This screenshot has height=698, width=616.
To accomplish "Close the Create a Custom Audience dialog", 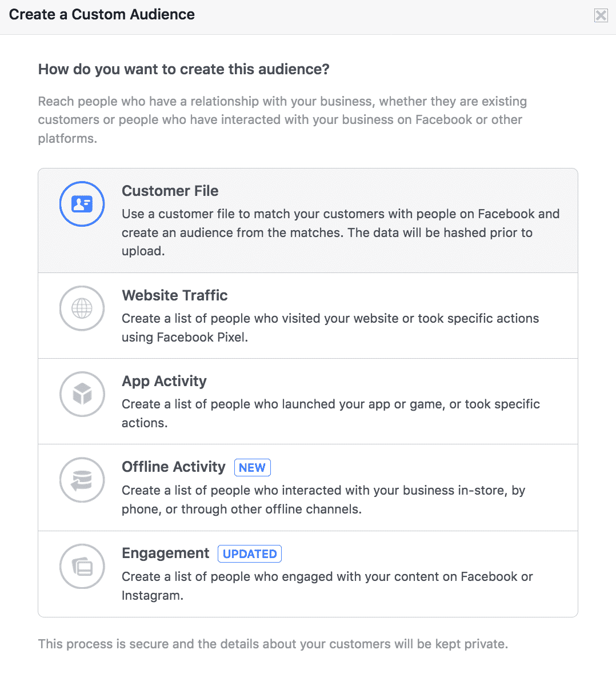I will (601, 15).
